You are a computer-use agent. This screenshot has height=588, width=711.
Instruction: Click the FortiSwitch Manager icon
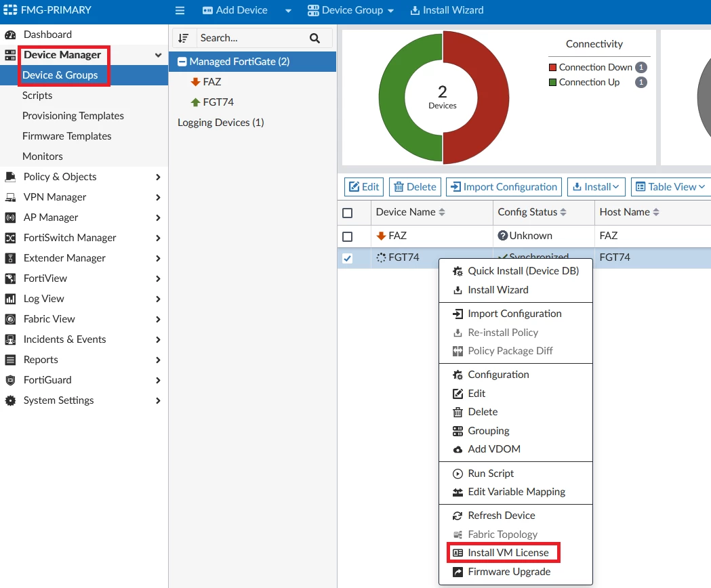pyautogui.click(x=10, y=238)
